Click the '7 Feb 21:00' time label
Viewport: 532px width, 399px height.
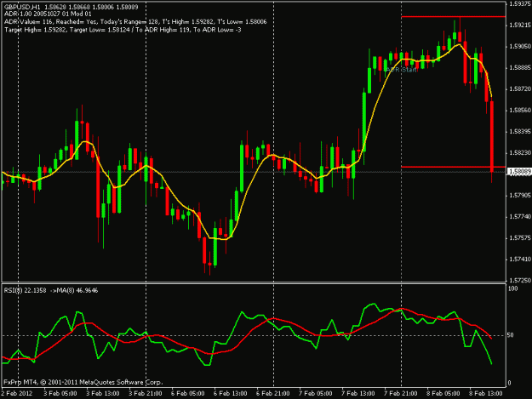pyautogui.click(x=401, y=393)
